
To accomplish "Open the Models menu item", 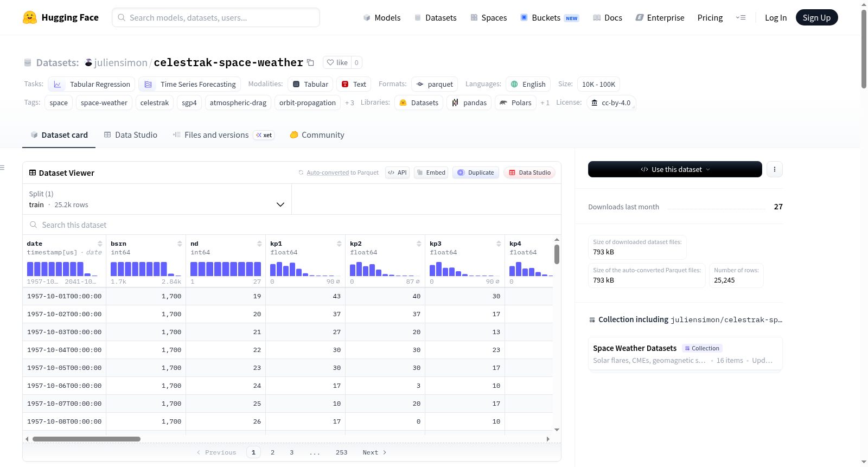I will (x=381, y=17).
